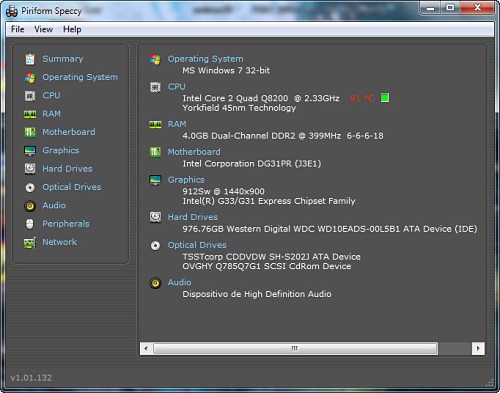Click the Motherboard icon in summary panel
The width and height of the screenshot is (500, 393).
coord(155,152)
